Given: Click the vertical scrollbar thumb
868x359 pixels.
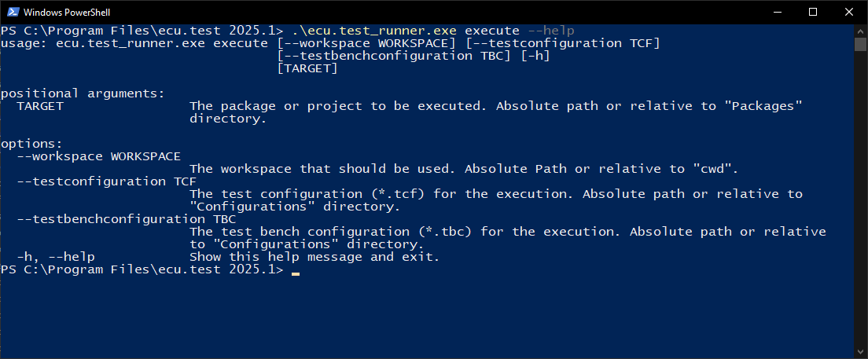Looking at the screenshot, I should pyautogui.click(x=859, y=44).
